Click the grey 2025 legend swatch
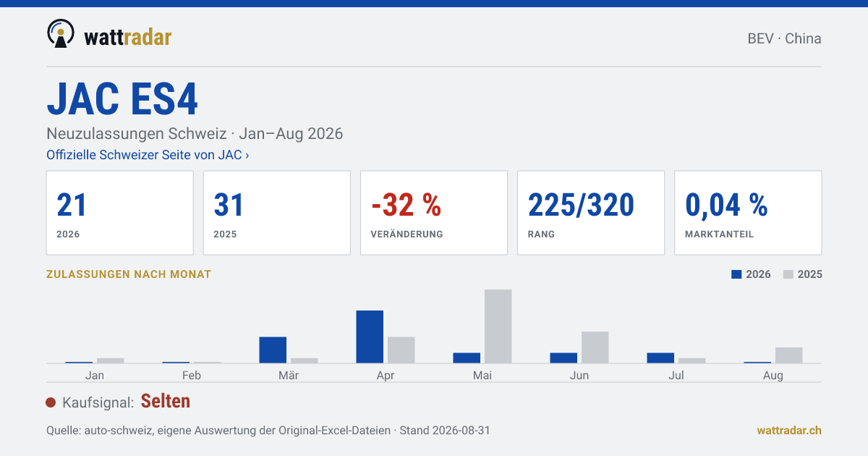 [788, 274]
